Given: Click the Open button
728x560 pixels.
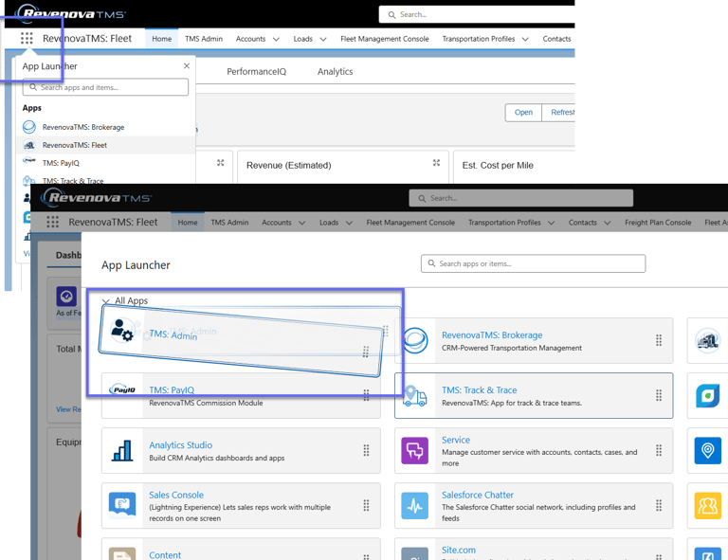Looking at the screenshot, I should [523, 112].
